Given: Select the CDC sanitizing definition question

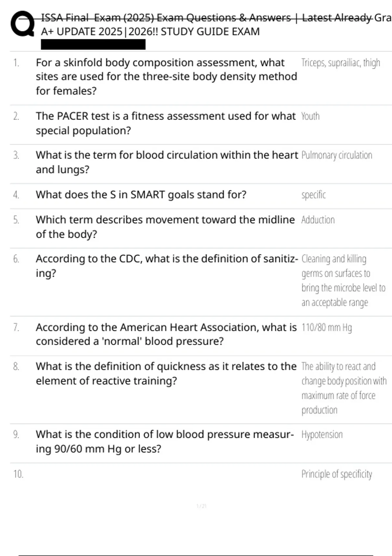Looking at the screenshot, I should point(167,266).
